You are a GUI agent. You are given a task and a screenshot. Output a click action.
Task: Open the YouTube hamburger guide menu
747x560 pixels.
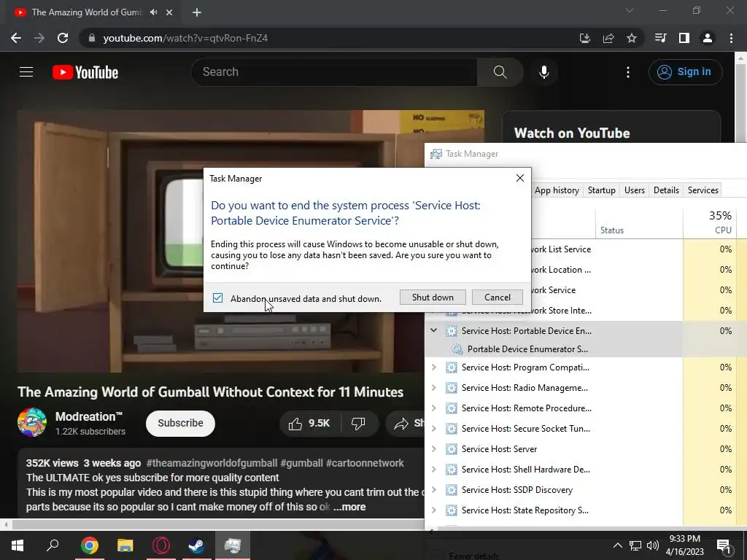tap(26, 72)
